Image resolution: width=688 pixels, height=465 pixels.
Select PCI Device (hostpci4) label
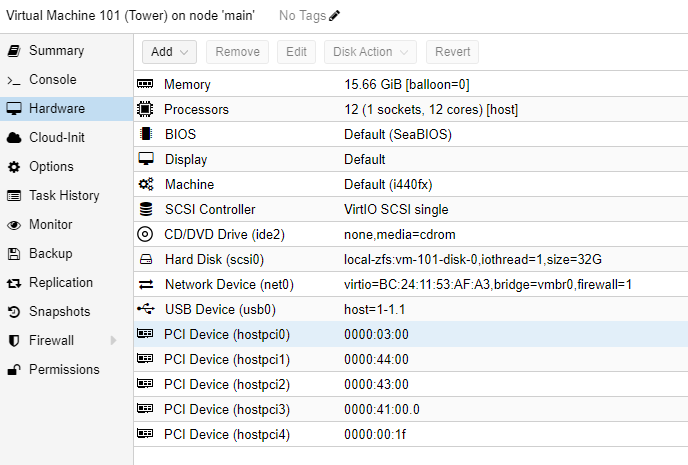pos(227,435)
